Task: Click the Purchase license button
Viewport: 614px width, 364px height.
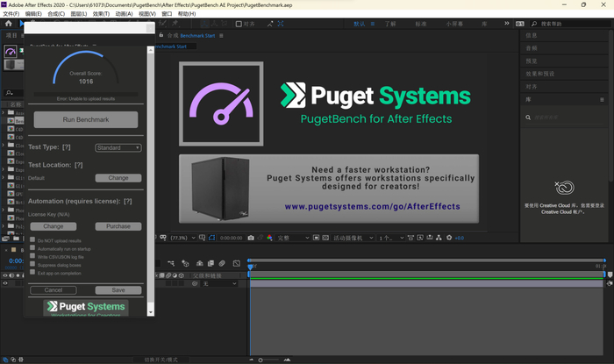Action: [118, 226]
